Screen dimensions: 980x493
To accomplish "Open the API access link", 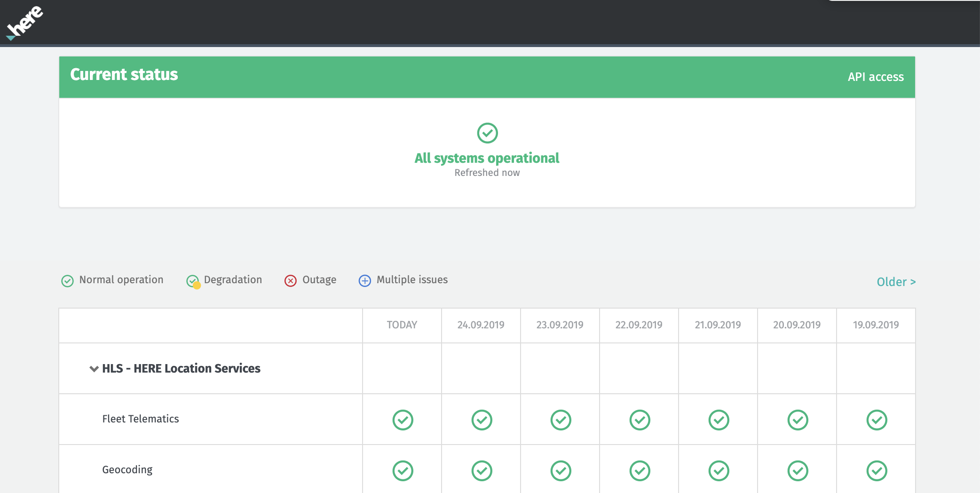I will click(x=876, y=77).
